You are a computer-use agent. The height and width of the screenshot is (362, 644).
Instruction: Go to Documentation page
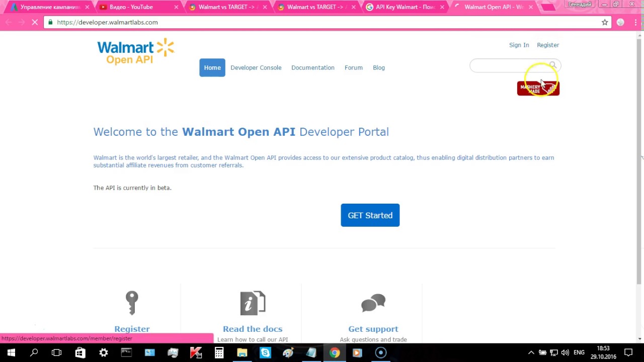[312, 67]
